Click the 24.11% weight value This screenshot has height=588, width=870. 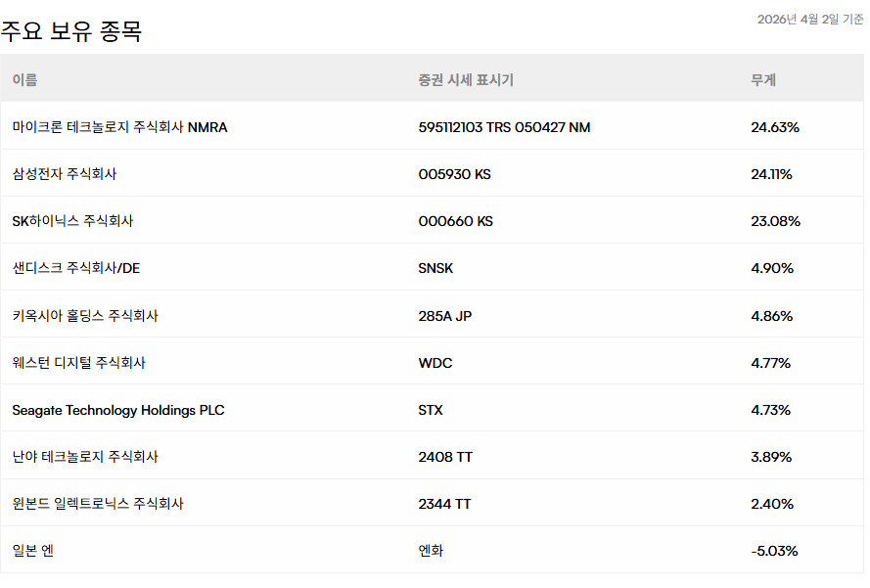[771, 174]
